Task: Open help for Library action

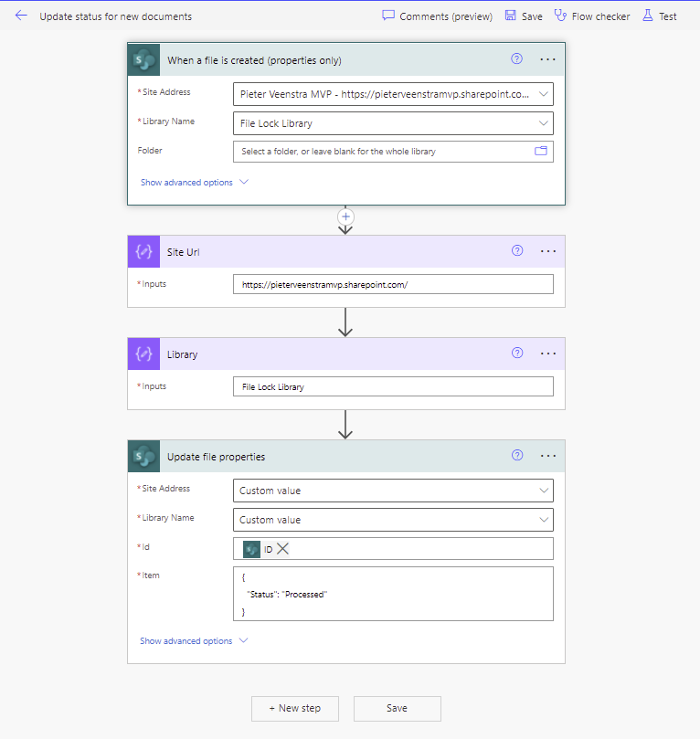Action: click(x=517, y=353)
